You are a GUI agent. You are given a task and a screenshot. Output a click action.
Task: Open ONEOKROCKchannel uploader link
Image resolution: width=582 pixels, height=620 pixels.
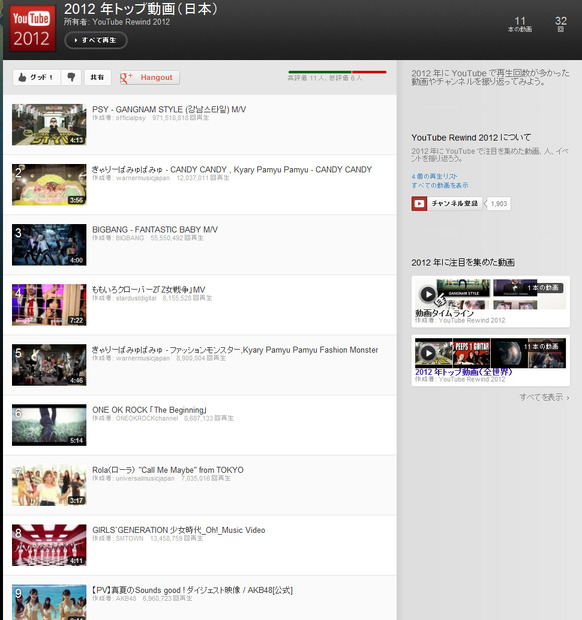pyautogui.click(x=147, y=418)
